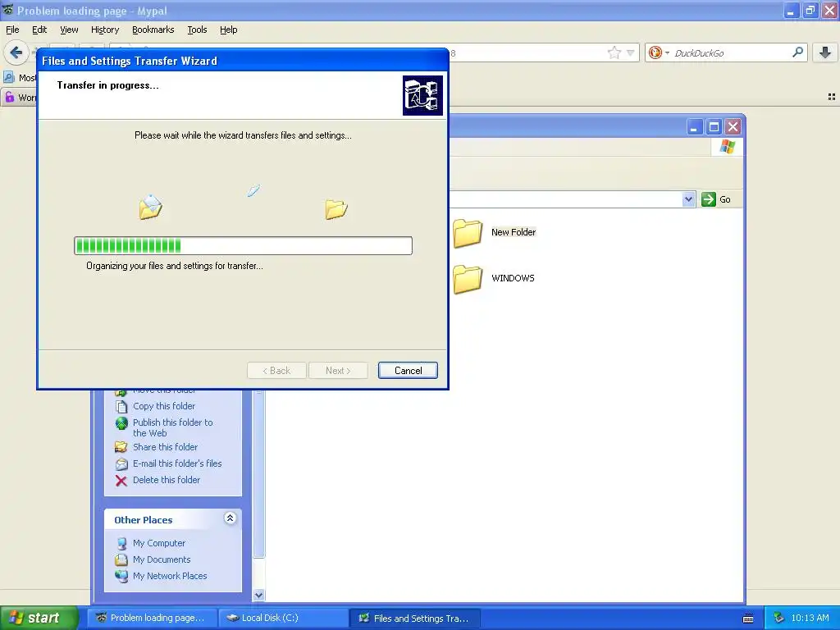
Task: Click the My Computer icon in Other Places
Action: point(121,543)
